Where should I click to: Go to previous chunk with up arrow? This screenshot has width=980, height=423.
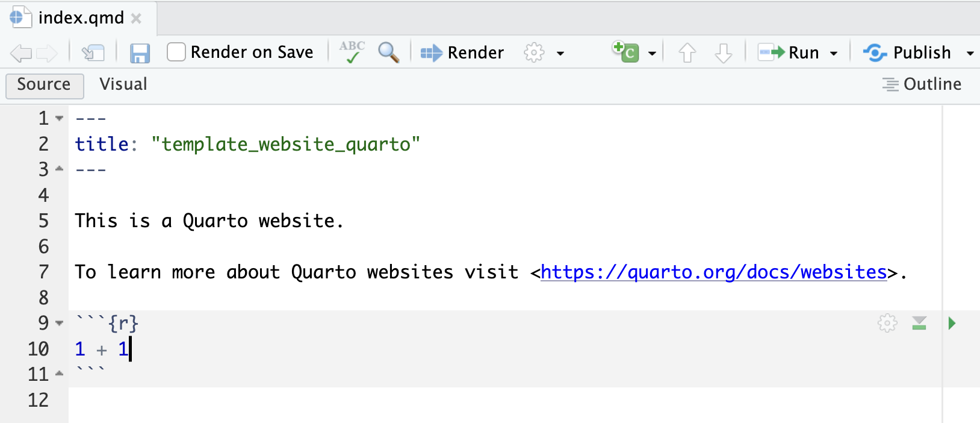tap(687, 53)
